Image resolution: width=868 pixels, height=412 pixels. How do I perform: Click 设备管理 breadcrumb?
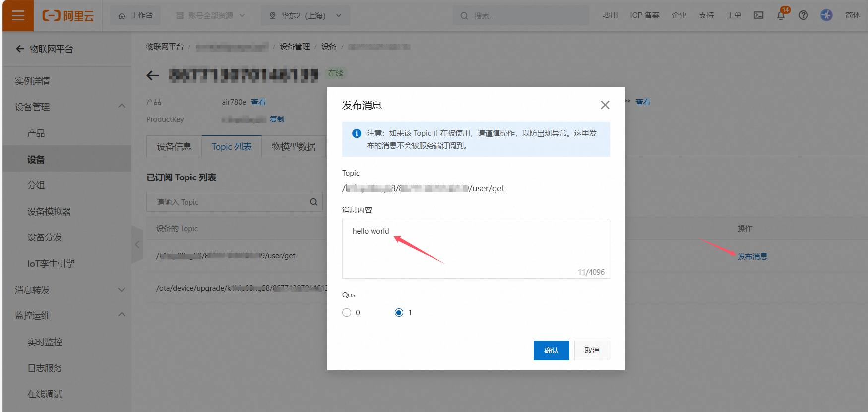(295, 46)
